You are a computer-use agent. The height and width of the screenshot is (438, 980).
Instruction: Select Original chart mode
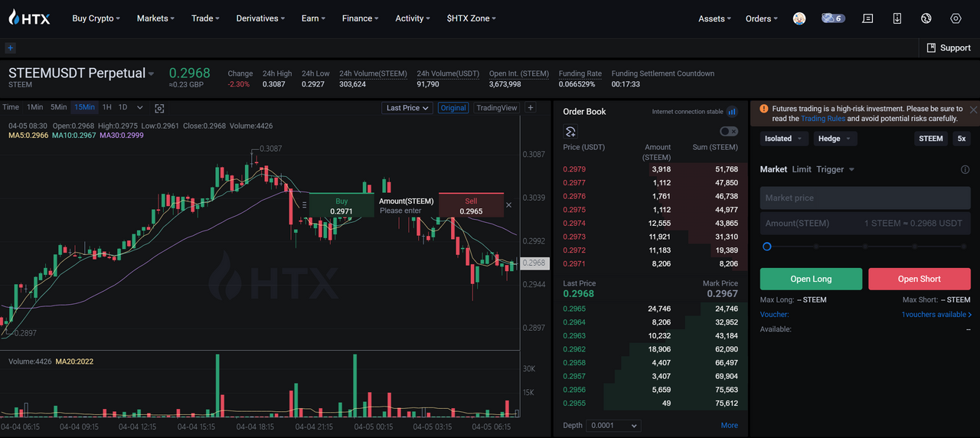click(x=453, y=108)
